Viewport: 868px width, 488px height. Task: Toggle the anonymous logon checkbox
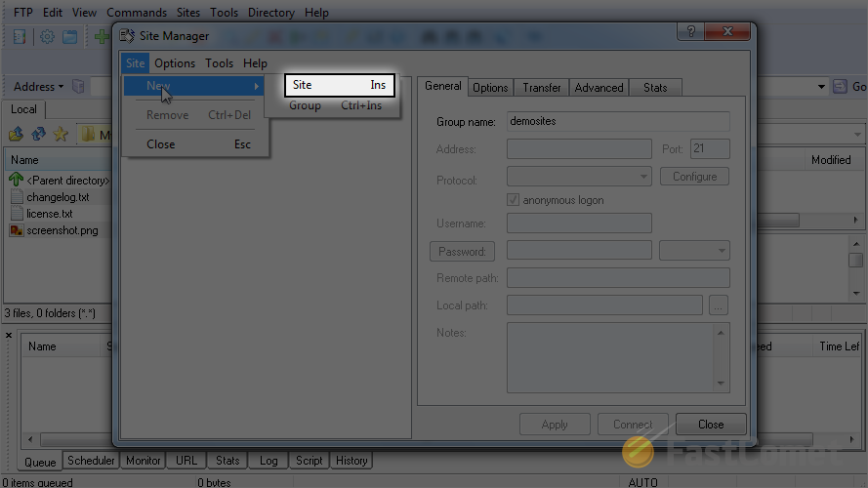(514, 200)
